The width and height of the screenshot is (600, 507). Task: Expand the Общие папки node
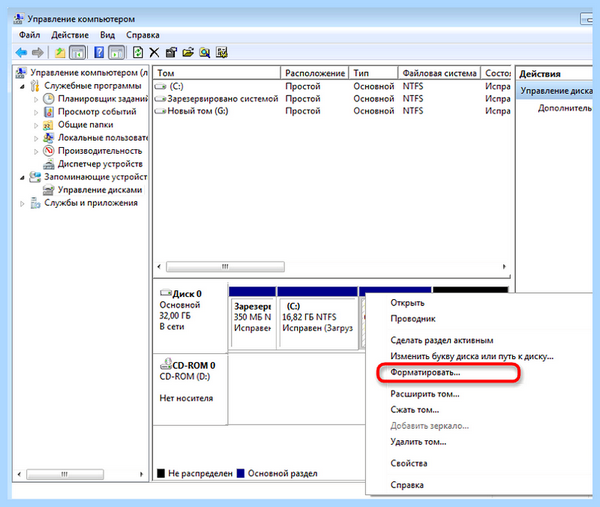pos(36,126)
